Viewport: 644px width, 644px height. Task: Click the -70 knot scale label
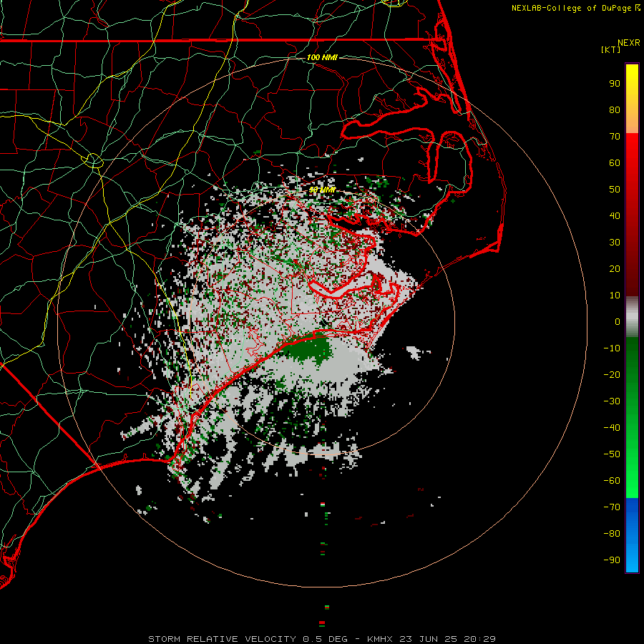pyautogui.click(x=612, y=507)
